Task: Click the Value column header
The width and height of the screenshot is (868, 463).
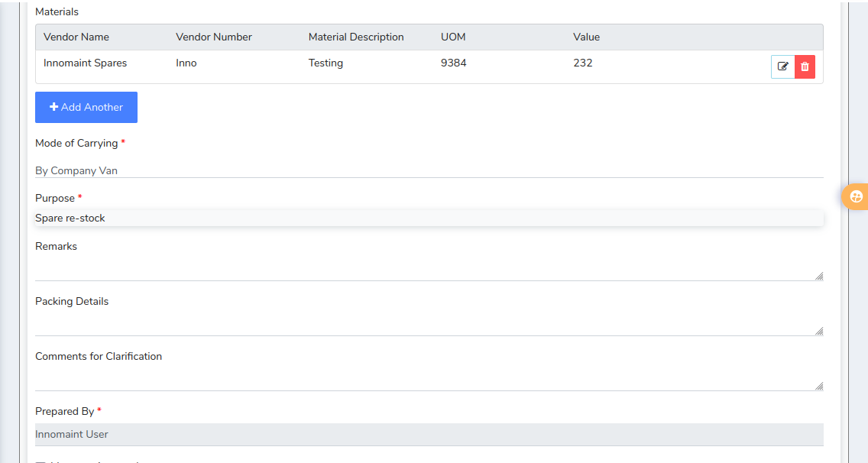Action: (x=587, y=37)
